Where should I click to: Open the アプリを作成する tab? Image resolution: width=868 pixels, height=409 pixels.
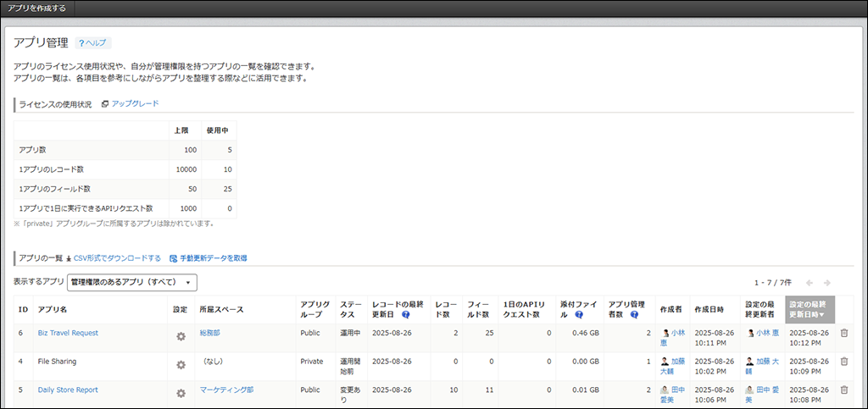[x=36, y=8]
